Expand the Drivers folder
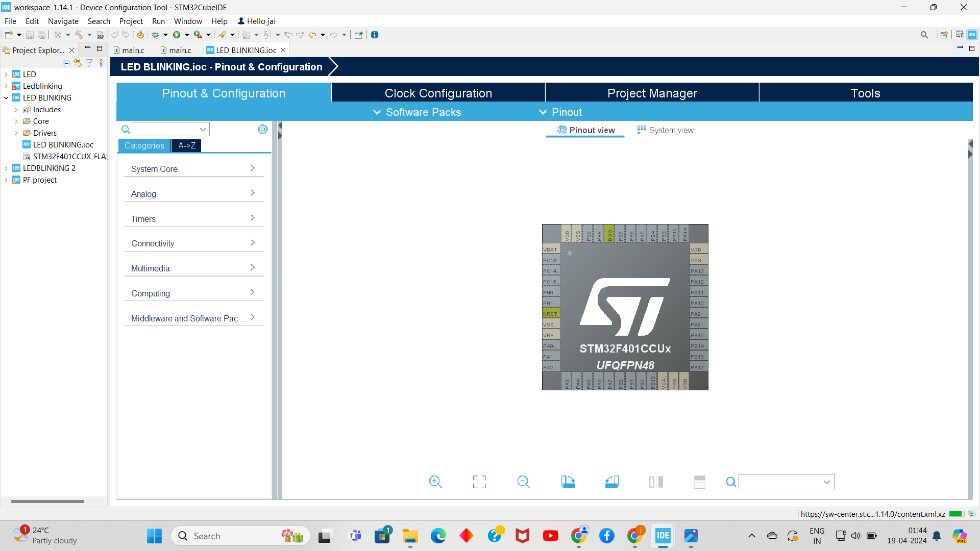 pyautogui.click(x=16, y=133)
